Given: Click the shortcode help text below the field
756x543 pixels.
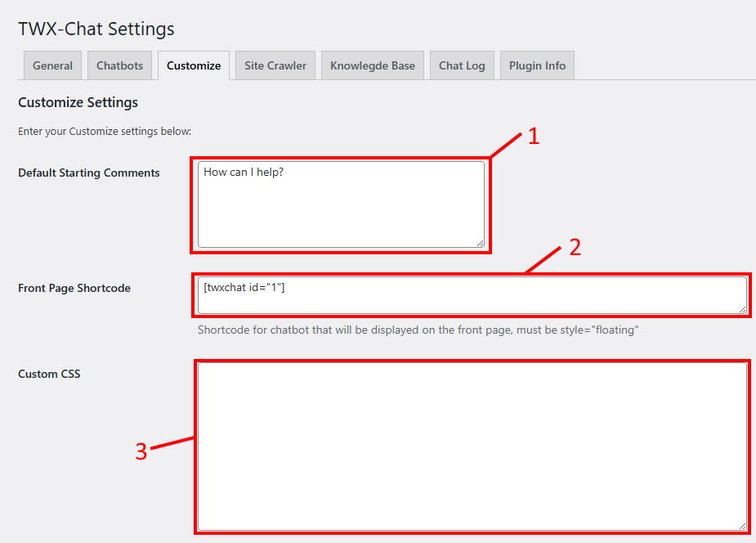Looking at the screenshot, I should (418, 330).
